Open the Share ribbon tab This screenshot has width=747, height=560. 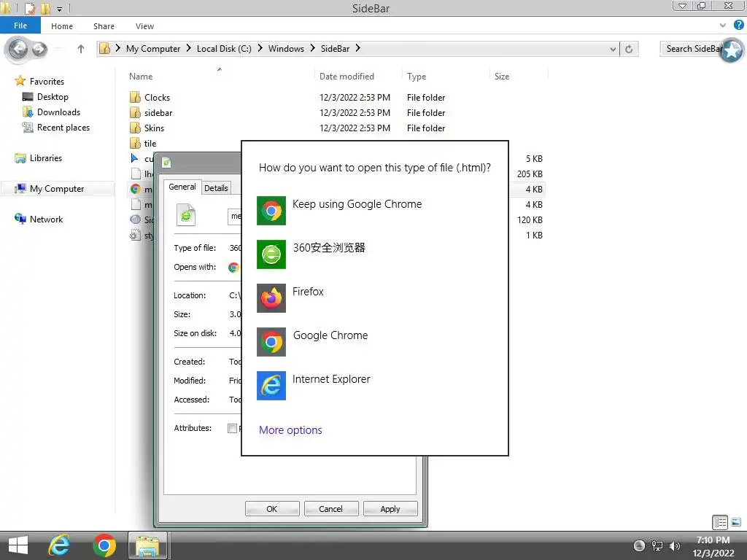tap(104, 26)
